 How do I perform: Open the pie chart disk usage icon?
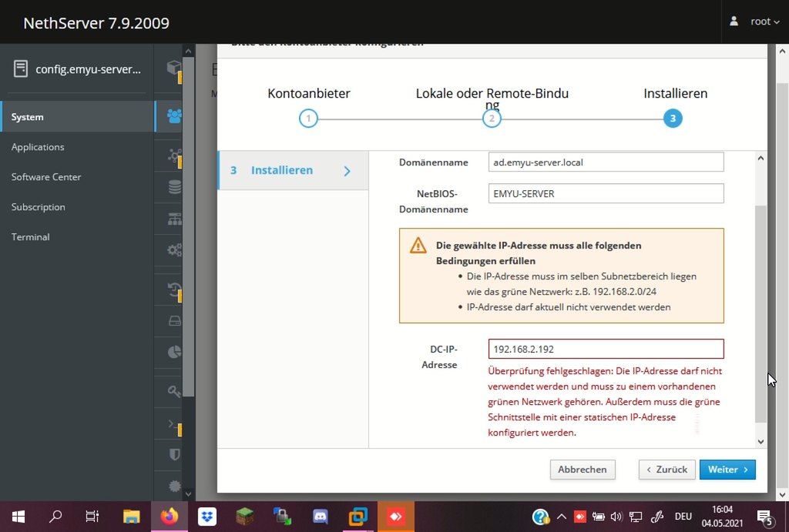click(174, 352)
